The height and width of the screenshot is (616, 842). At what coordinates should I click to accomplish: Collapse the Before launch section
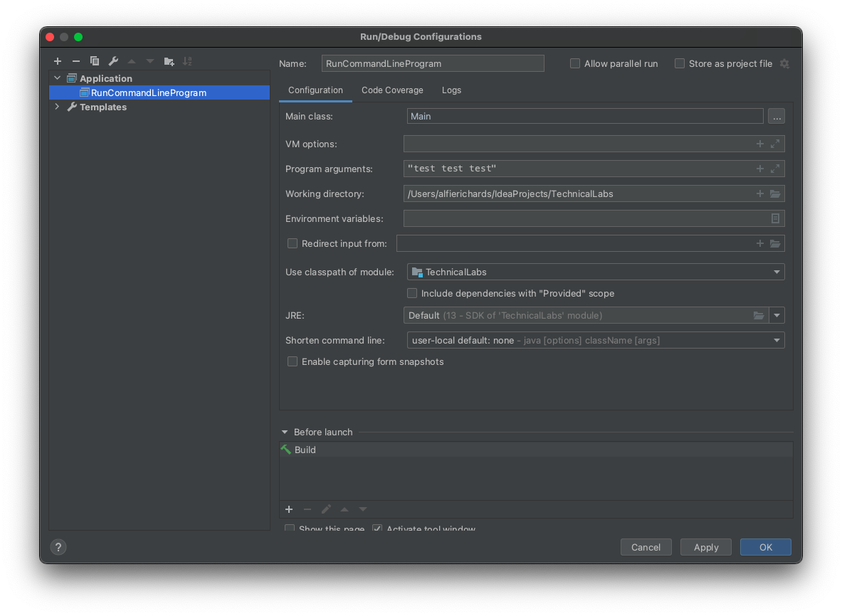coord(285,432)
